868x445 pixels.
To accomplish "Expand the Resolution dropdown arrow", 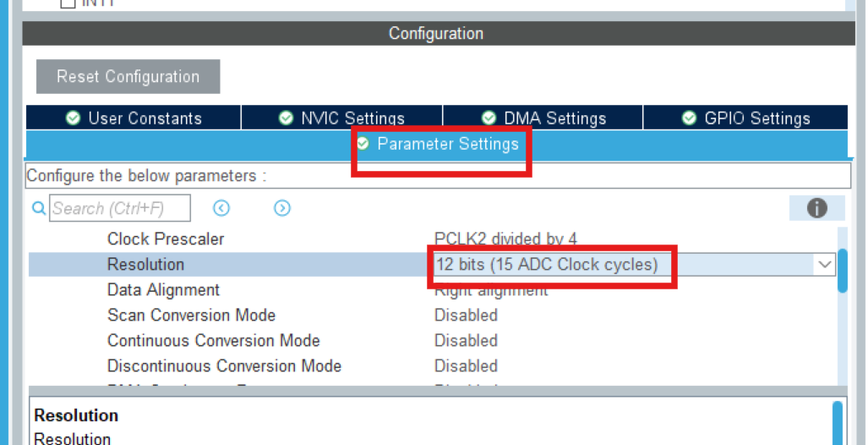I will tap(824, 264).
